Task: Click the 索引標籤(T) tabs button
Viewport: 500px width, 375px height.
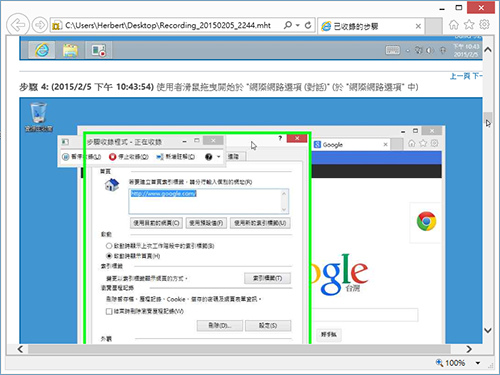Action: pos(267,278)
